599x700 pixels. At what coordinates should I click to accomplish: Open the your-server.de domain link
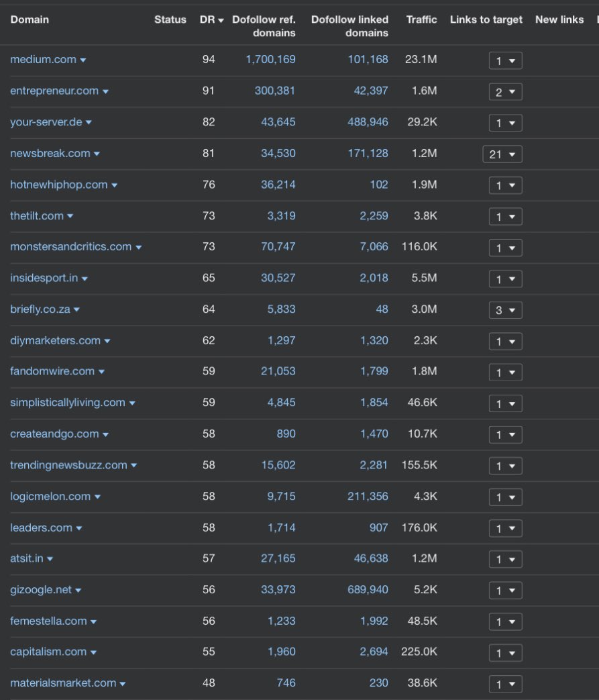(x=46, y=122)
